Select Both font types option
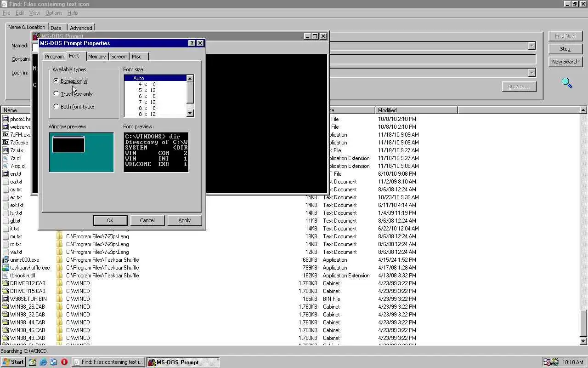Image resolution: width=588 pixels, height=368 pixels. [74, 107]
